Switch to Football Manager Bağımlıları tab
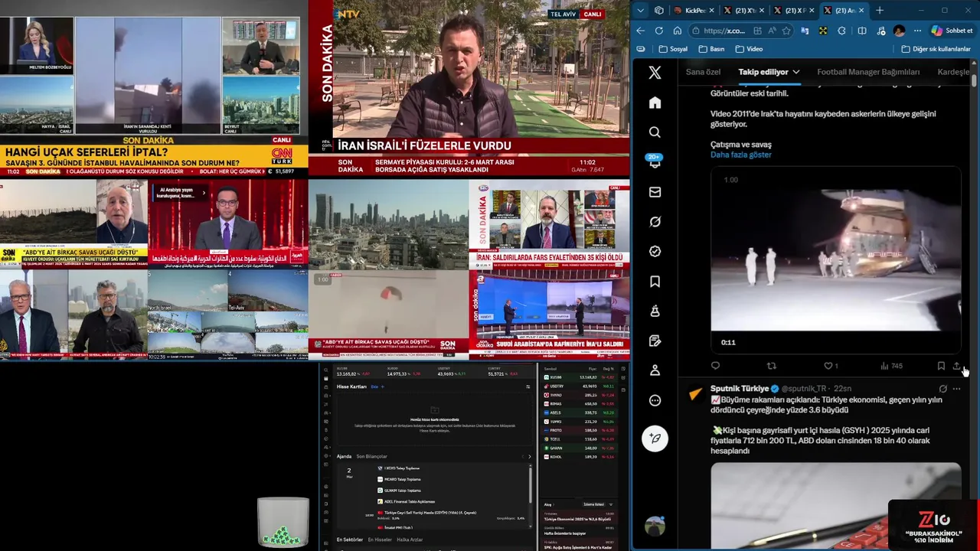Viewport: 980px width, 551px height. [x=868, y=72]
